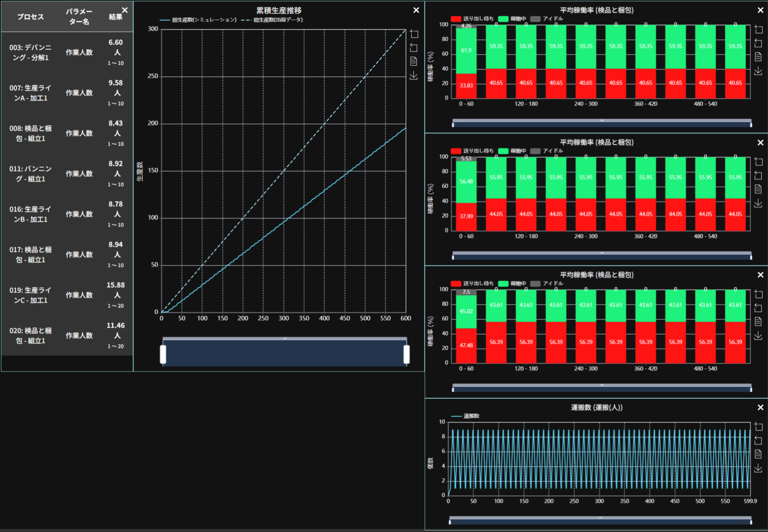The width and height of the screenshot is (768, 532).
Task: Activate area zoom tool on 累積生産推移 chart
Action: 414,34
